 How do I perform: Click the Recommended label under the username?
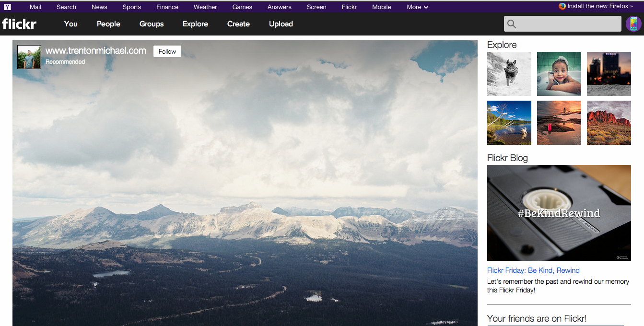65,62
